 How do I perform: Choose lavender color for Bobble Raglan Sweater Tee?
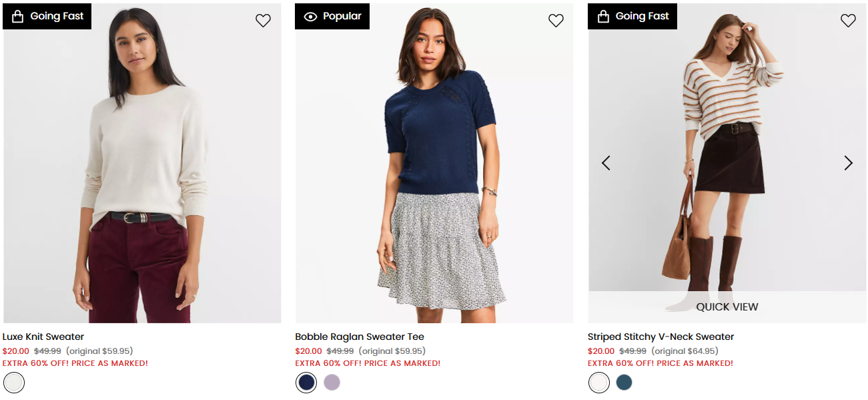coord(332,383)
